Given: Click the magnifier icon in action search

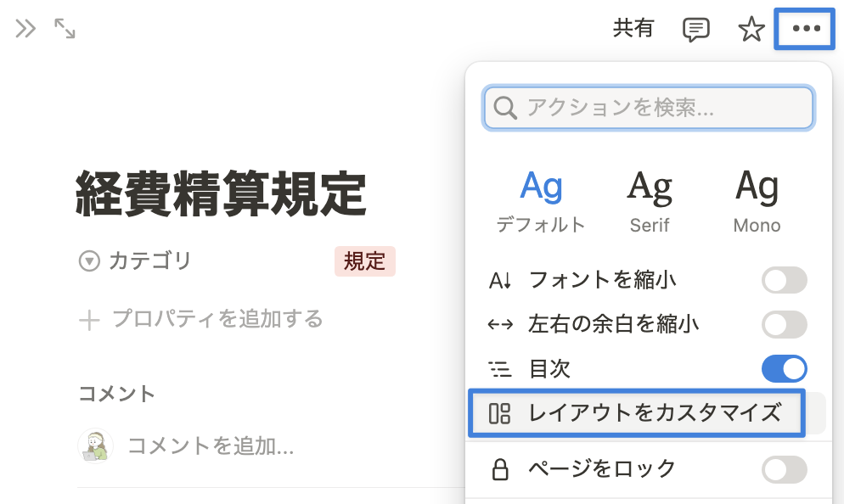Looking at the screenshot, I should coord(505,108).
